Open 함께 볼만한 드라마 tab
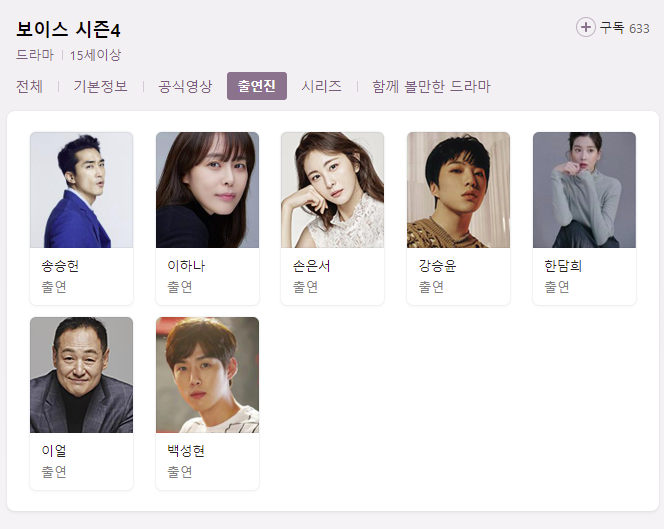664x529 pixels. [431, 86]
